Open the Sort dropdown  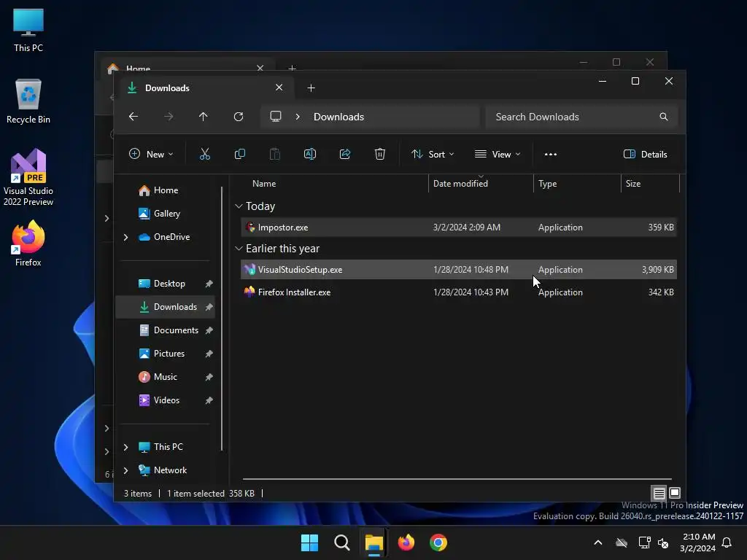[x=433, y=154]
